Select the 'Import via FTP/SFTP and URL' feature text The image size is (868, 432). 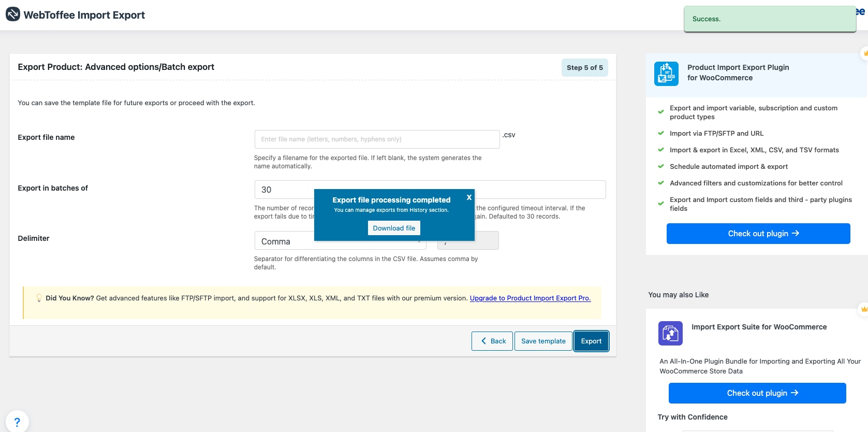point(716,133)
